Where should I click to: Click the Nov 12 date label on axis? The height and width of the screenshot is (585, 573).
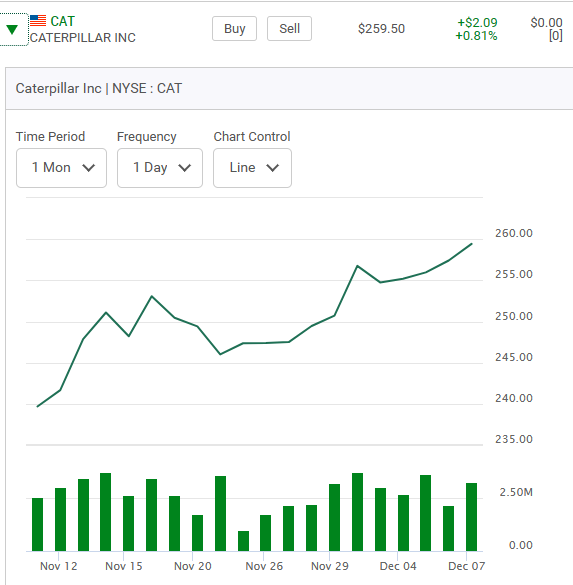(x=59, y=566)
